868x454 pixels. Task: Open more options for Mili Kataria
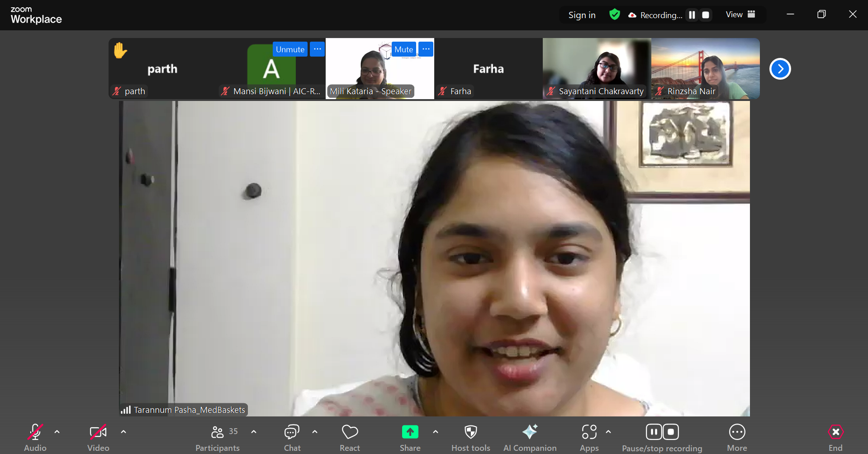point(426,49)
